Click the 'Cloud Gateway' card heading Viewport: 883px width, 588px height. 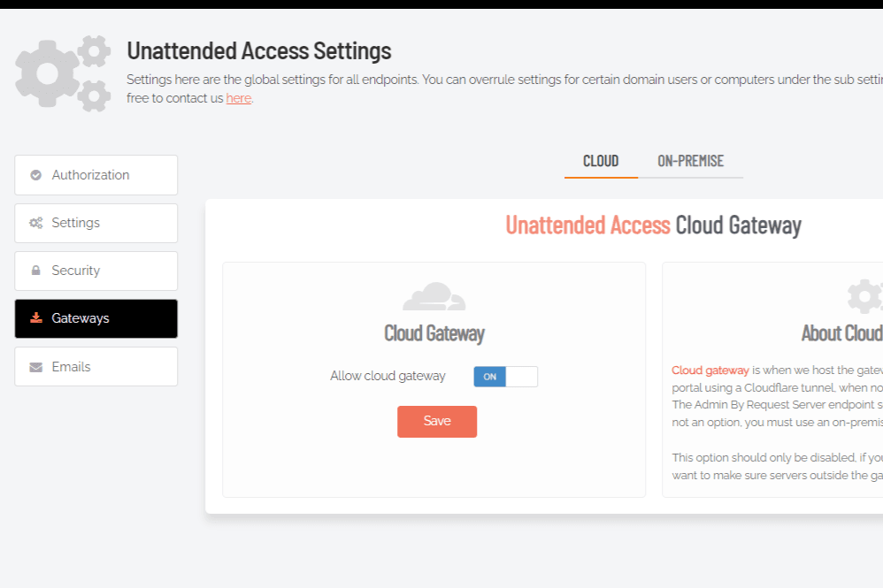[434, 333]
